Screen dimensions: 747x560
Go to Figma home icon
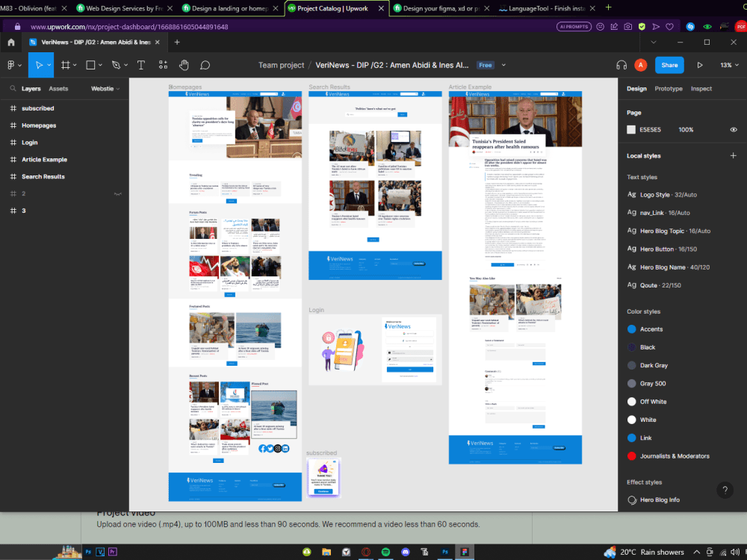point(11,43)
